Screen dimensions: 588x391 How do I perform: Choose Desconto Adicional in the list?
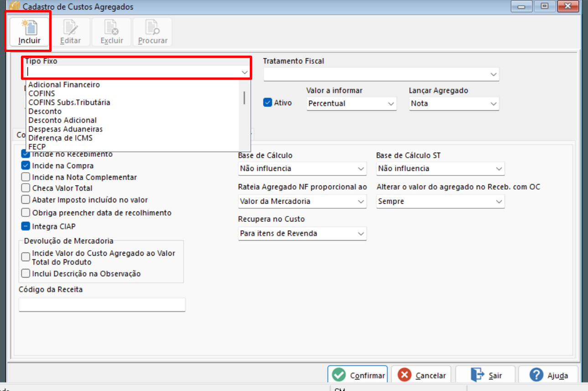tap(62, 120)
